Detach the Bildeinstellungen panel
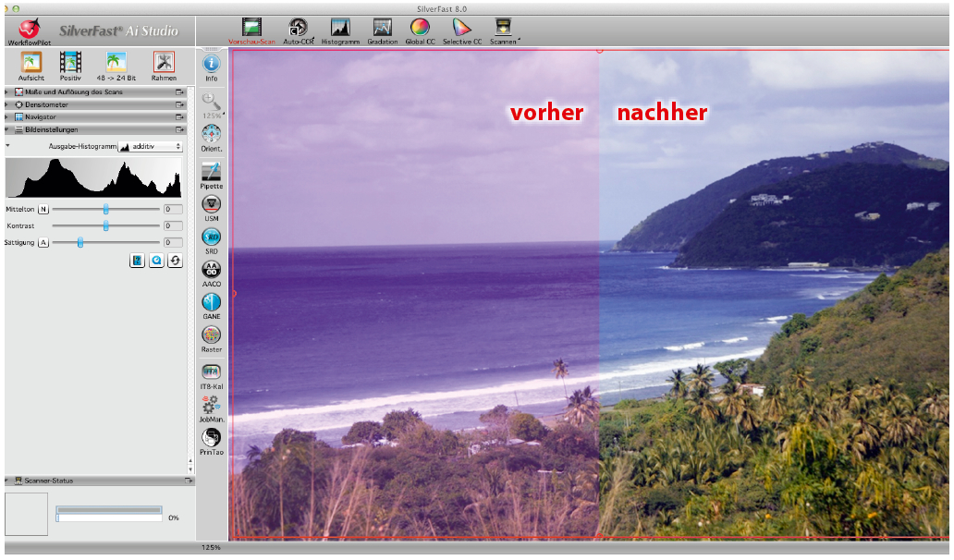The width and height of the screenshot is (954, 560). pos(179,129)
